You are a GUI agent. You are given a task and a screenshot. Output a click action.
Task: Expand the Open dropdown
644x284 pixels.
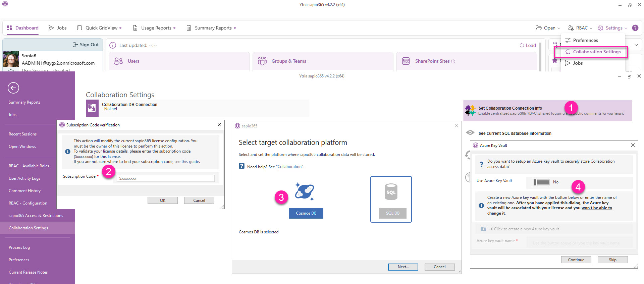(548, 28)
